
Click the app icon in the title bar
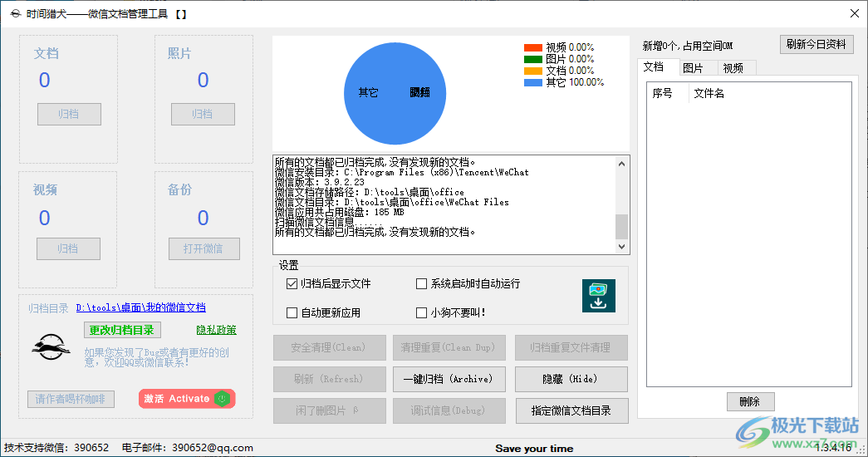point(16,14)
